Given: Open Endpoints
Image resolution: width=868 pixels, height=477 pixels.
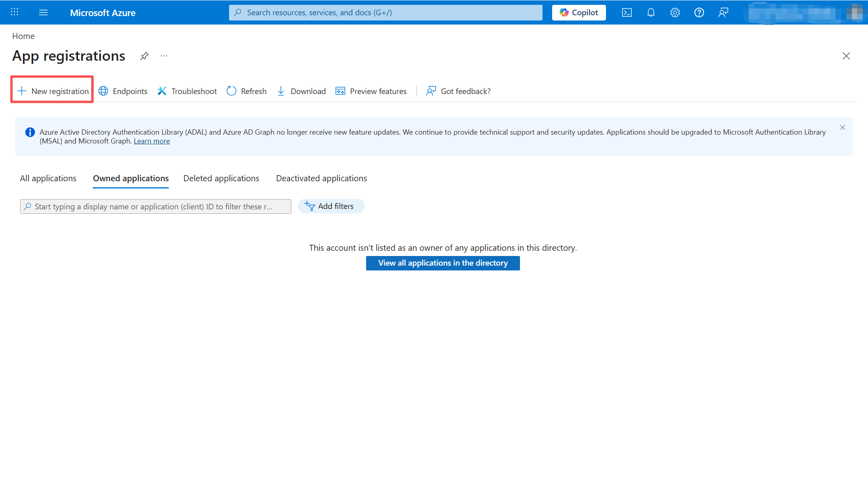Looking at the screenshot, I should [123, 91].
